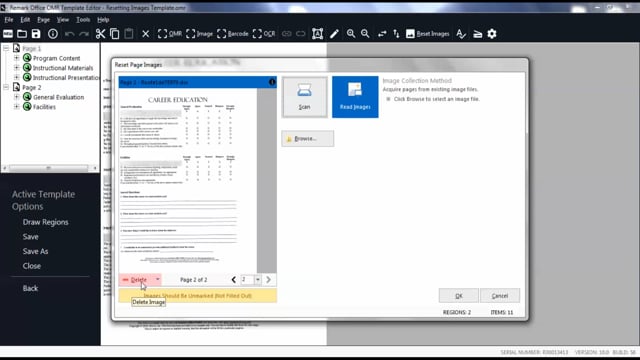640x360 pixels.
Task: Click Draw Regions option
Action: pos(46,222)
